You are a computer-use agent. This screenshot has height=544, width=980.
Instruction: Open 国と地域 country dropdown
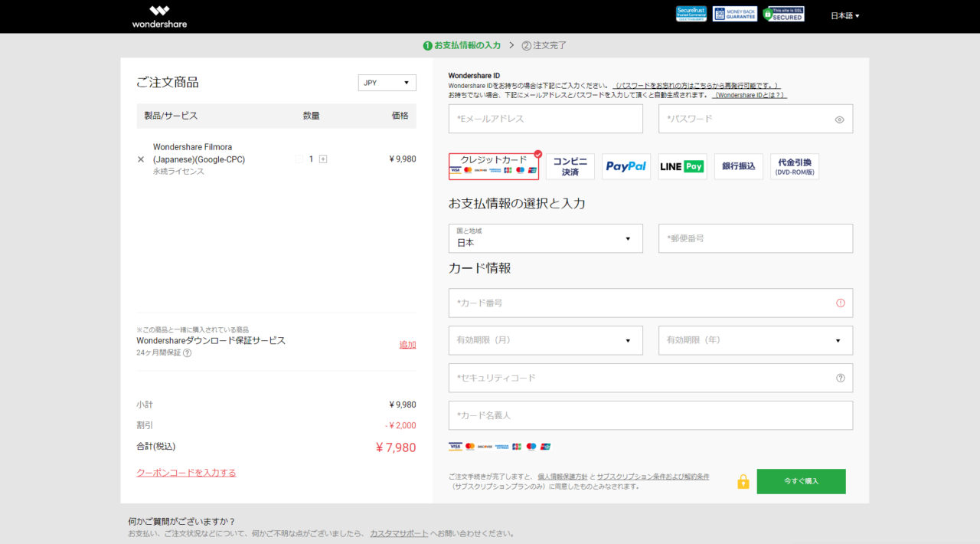click(x=545, y=238)
